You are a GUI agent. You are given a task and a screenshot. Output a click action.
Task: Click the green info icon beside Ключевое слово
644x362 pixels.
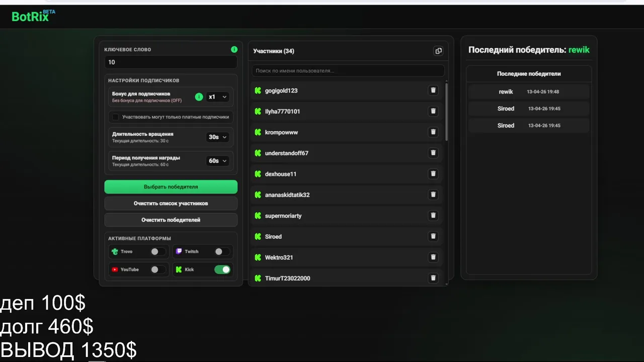point(234,49)
